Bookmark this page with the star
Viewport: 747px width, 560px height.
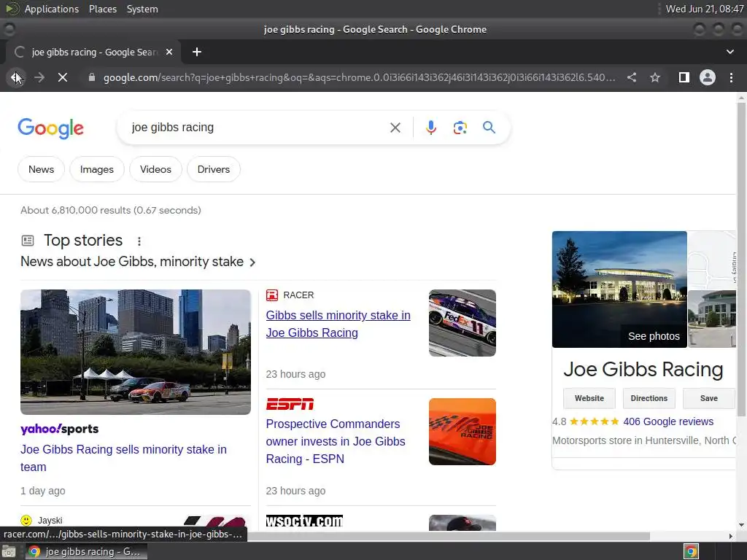pyautogui.click(x=655, y=77)
